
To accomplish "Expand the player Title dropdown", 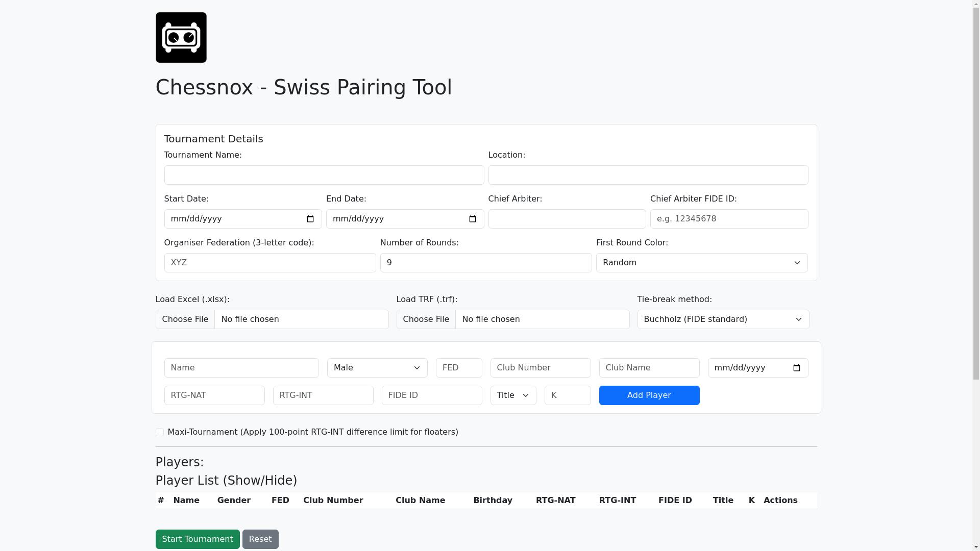I will tap(513, 395).
